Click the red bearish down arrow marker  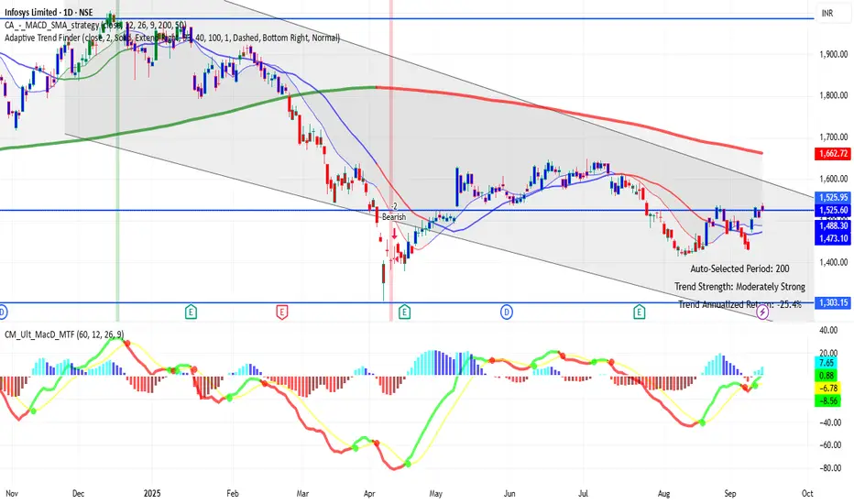pyautogui.click(x=394, y=234)
